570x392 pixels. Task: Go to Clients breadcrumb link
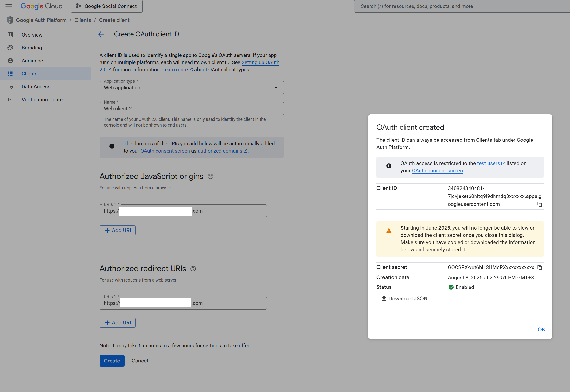83,20
